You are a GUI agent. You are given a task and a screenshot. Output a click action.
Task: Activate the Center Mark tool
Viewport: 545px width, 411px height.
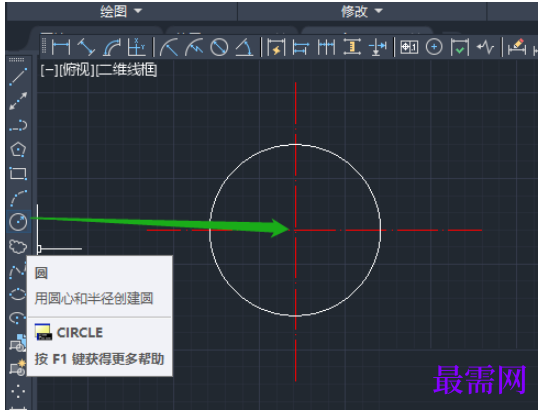tap(434, 47)
